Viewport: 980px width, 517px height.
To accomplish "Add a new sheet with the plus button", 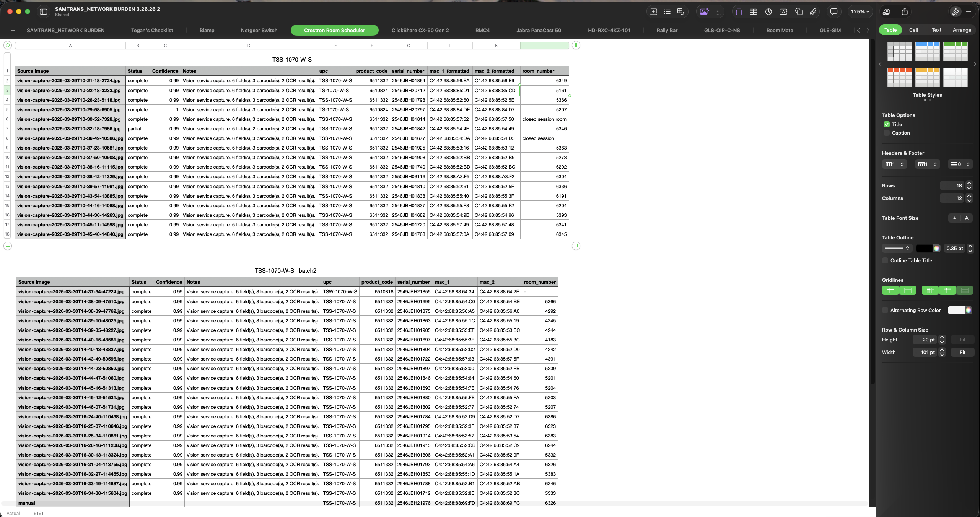I will click(13, 30).
